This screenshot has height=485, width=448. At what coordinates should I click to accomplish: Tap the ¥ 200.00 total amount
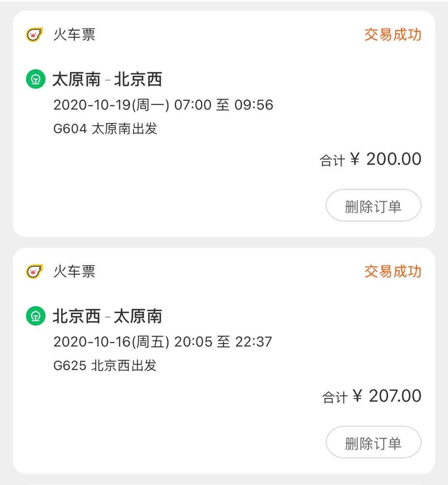point(386,159)
